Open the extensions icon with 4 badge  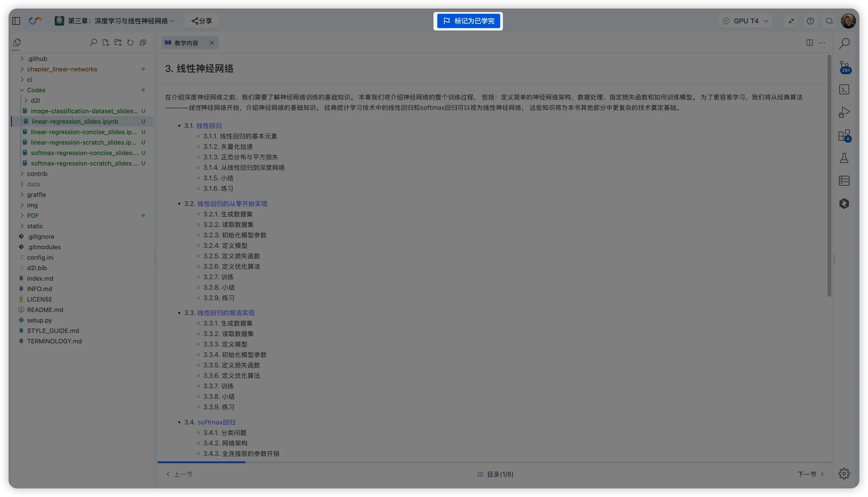point(844,135)
